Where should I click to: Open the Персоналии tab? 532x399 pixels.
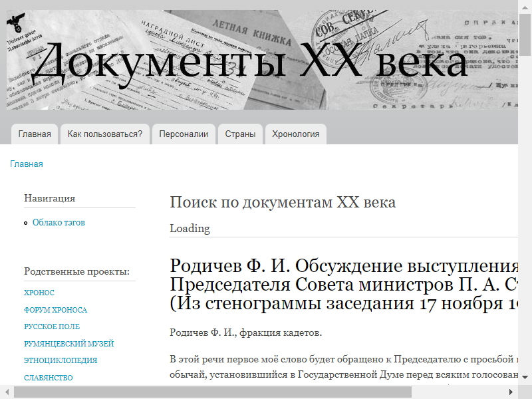click(x=184, y=134)
